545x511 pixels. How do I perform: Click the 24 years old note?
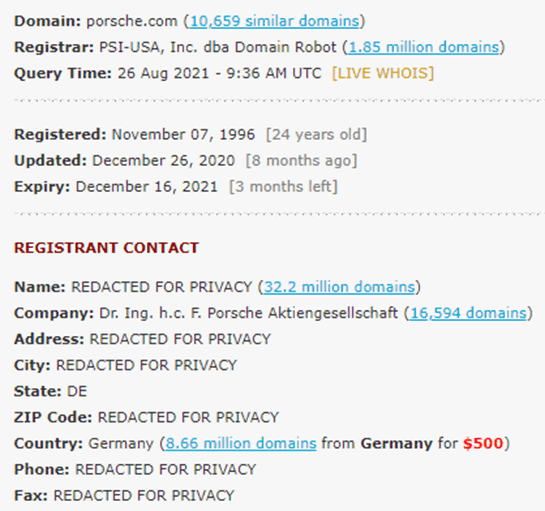click(316, 135)
